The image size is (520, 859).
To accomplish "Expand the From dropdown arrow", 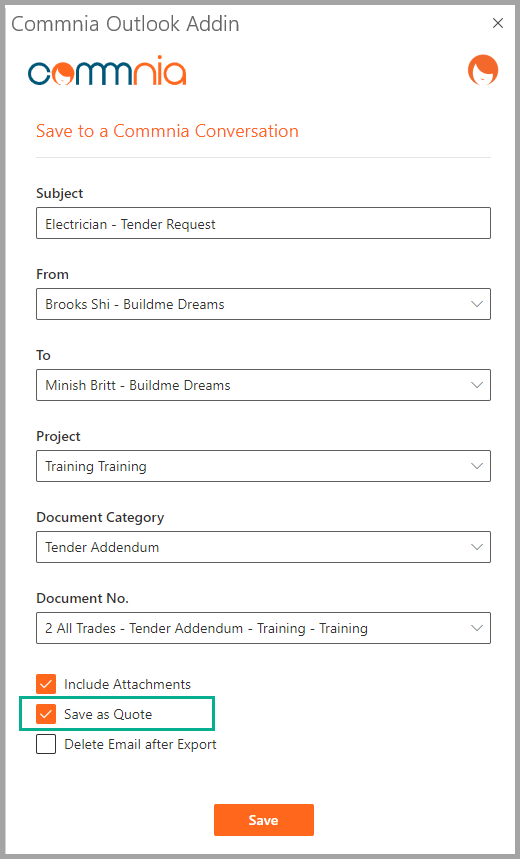I will pyautogui.click(x=477, y=304).
